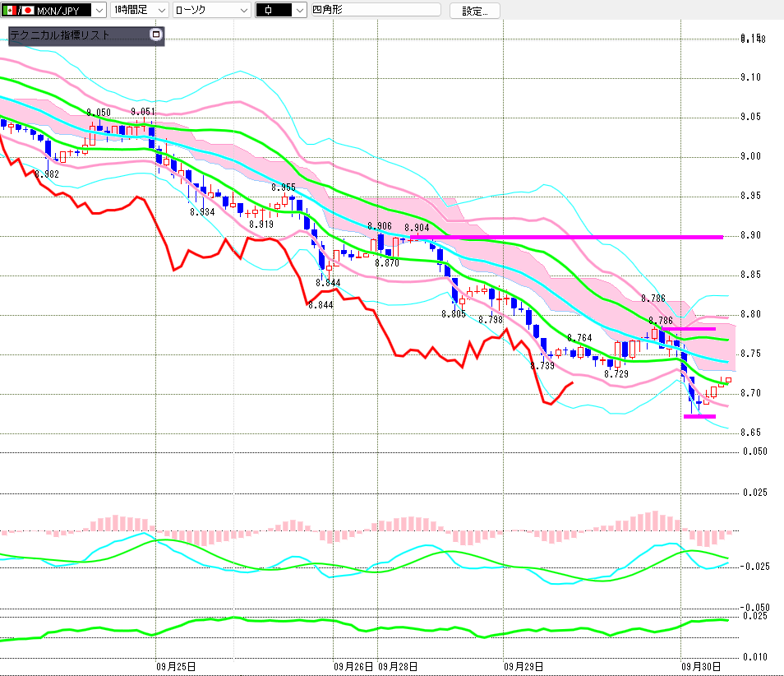Screen dimensions: 784x676
Task: Click the 8.90 price axis label
Action: tap(750, 235)
